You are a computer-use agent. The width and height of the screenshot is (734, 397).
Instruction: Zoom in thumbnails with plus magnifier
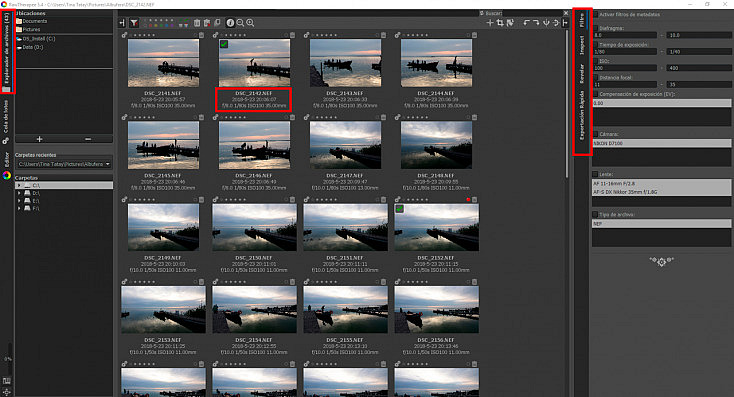tap(250, 22)
